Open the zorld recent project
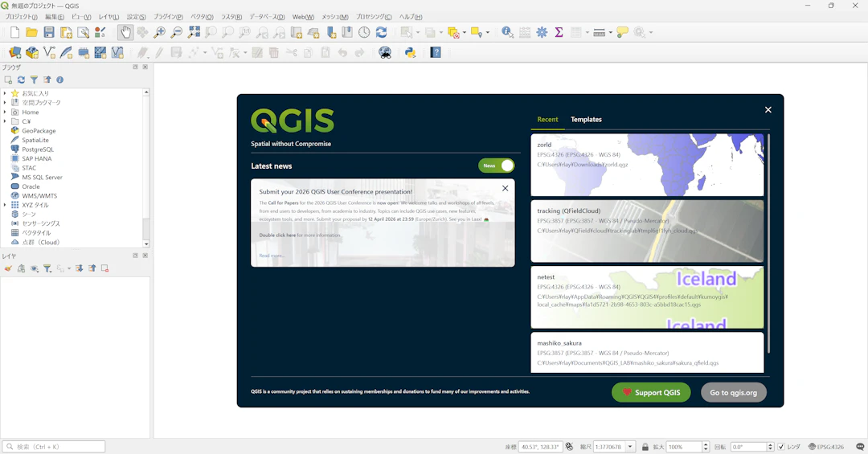868x454 pixels. point(647,165)
